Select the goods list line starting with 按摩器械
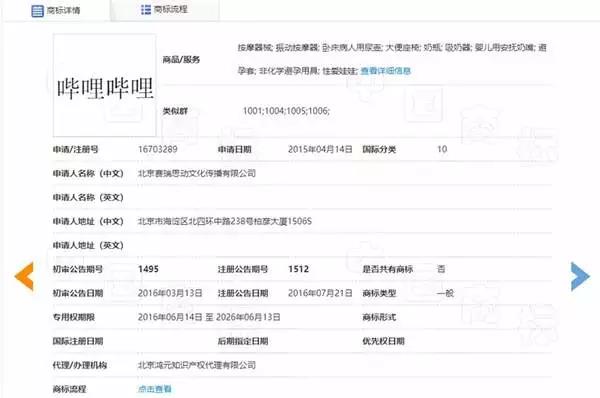The image size is (600, 398). [392, 47]
